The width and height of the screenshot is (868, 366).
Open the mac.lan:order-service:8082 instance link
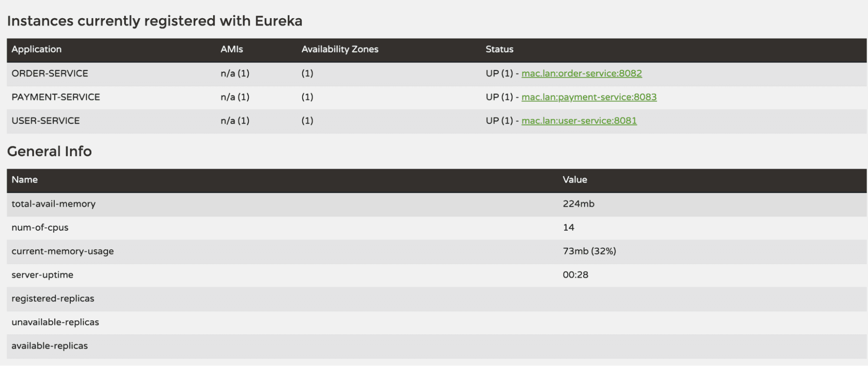pos(582,73)
